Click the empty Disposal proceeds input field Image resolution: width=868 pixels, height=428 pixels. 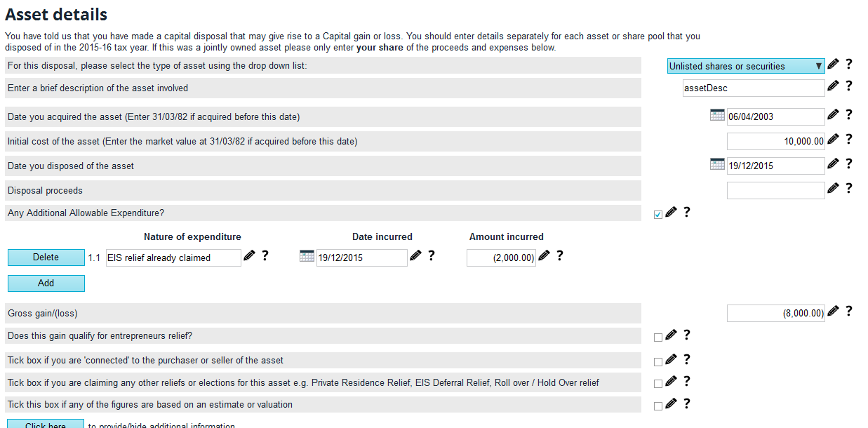coord(775,190)
